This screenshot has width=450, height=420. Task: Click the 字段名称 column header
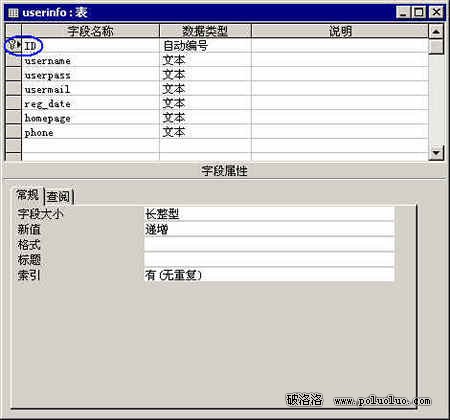(x=90, y=31)
